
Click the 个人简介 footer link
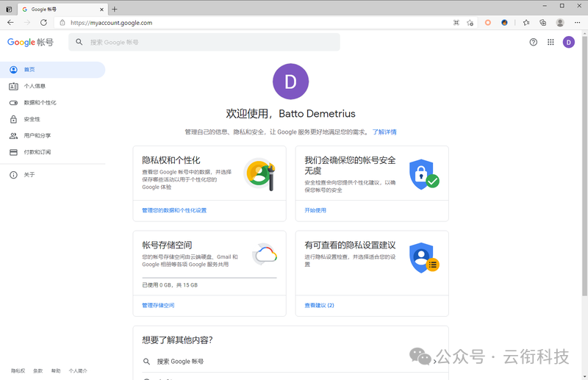(78, 370)
